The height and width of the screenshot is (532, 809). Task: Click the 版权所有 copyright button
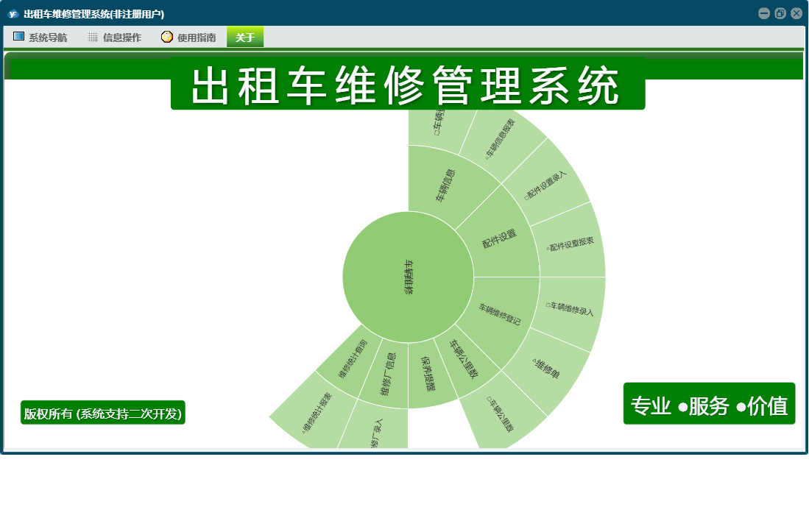(102, 414)
